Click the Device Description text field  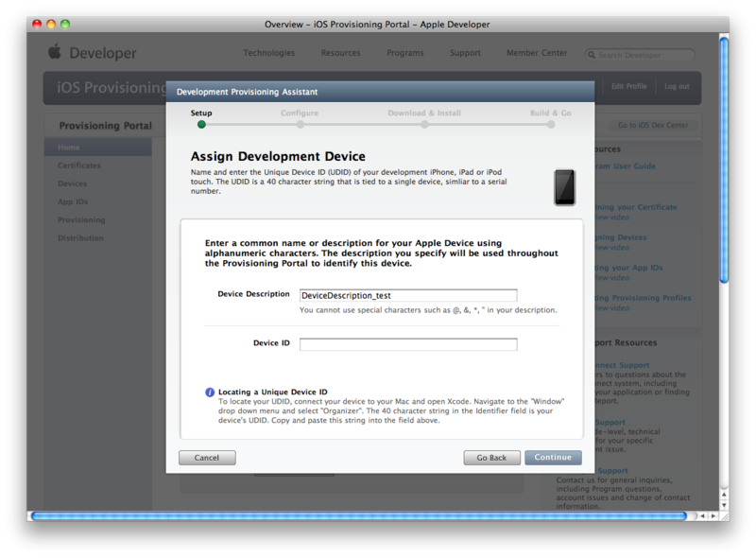tap(408, 295)
